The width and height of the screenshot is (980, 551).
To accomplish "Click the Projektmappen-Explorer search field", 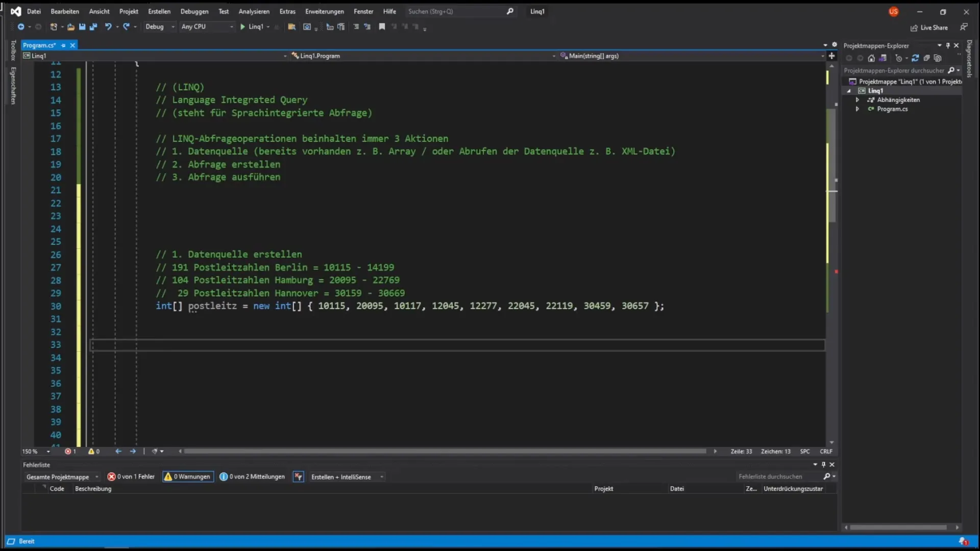I will tap(901, 70).
